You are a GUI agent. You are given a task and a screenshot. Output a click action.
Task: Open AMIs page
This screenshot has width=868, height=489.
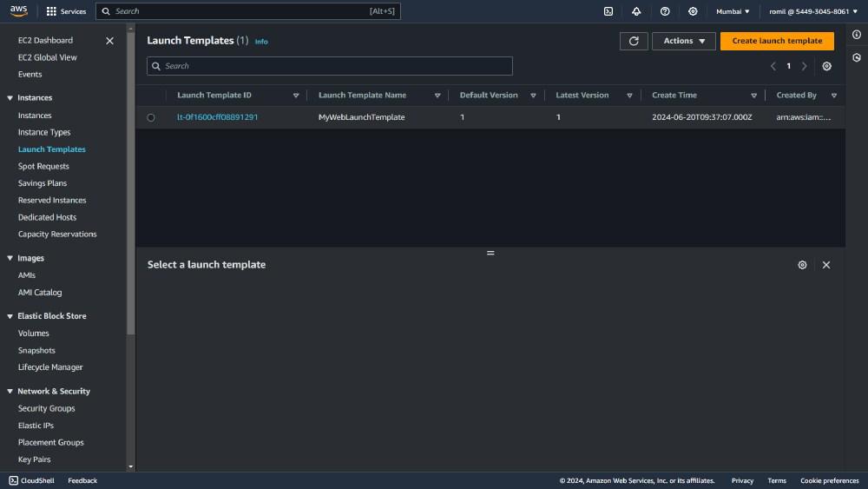pyautogui.click(x=27, y=275)
